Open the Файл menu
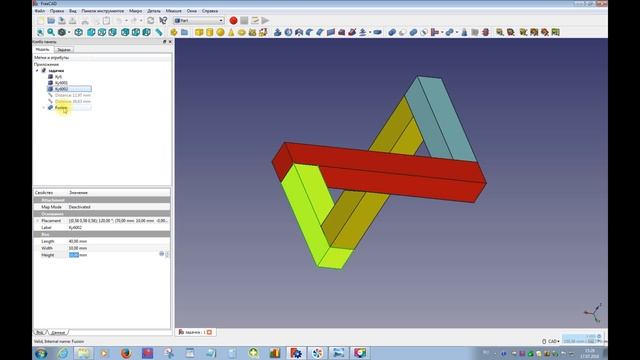This screenshot has width=640, height=360. [40, 11]
